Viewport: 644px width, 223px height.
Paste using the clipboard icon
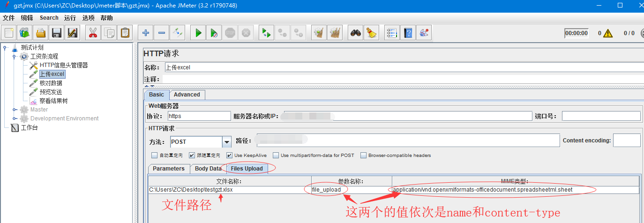pyautogui.click(x=125, y=33)
